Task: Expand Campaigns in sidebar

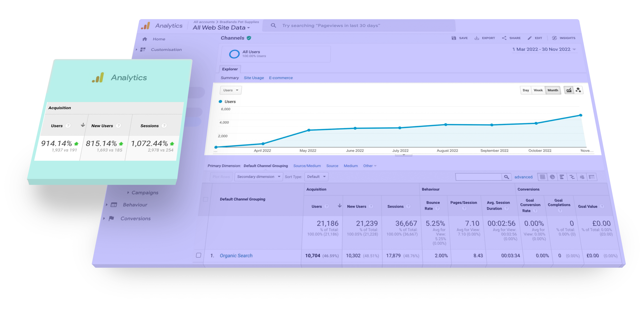Action: click(x=128, y=193)
